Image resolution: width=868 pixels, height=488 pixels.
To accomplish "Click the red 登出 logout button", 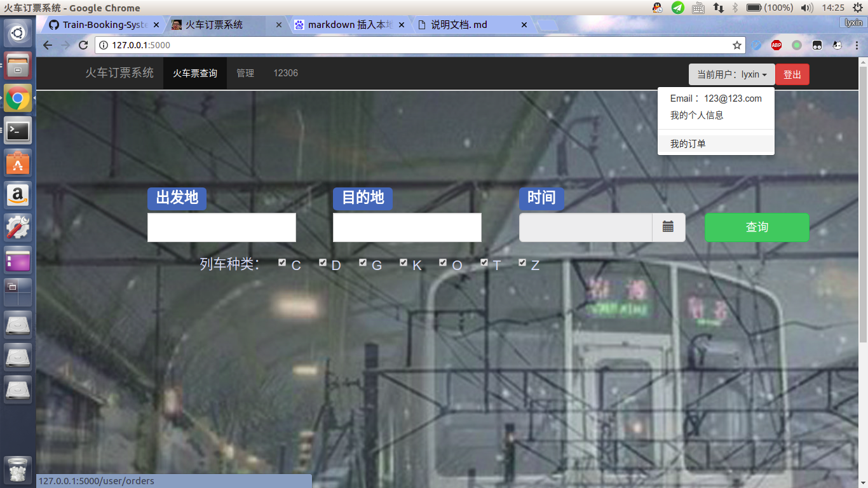I will (x=792, y=74).
